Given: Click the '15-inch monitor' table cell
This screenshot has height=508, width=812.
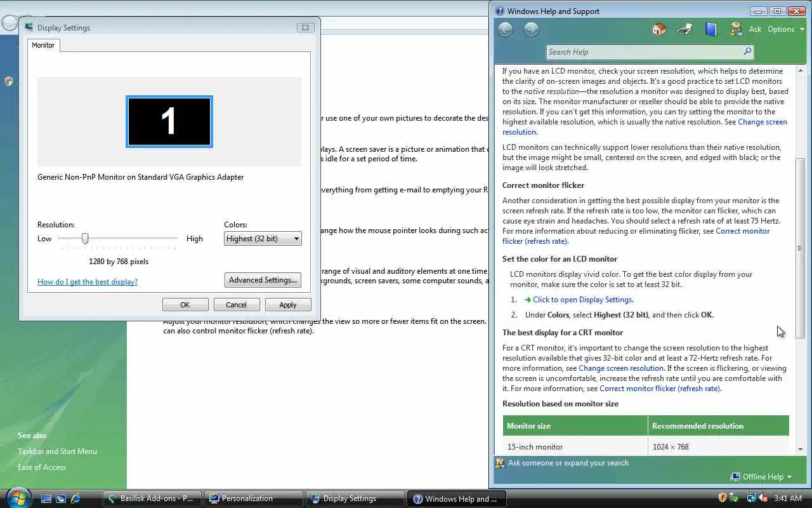Looking at the screenshot, I should [x=575, y=447].
